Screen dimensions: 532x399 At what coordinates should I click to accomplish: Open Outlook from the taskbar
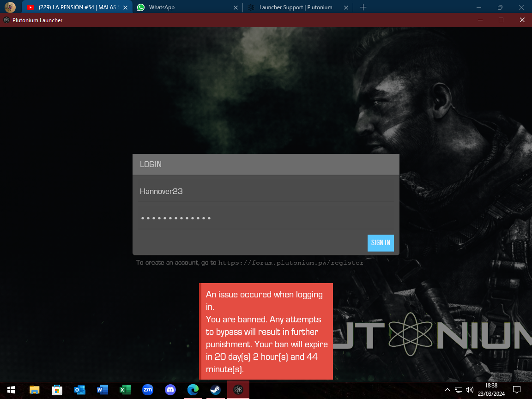tap(80, 390)
